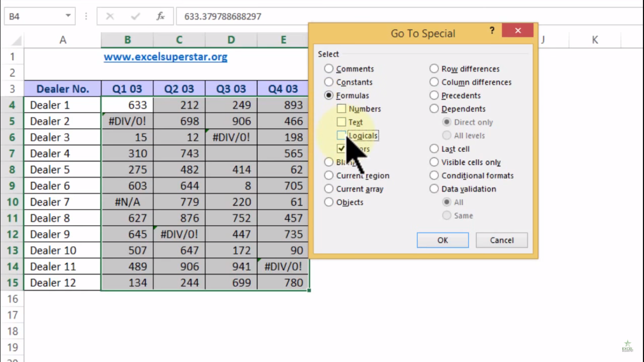Click column C header
The width and height of the screenshot is (644, 362).
pos(179,40)
